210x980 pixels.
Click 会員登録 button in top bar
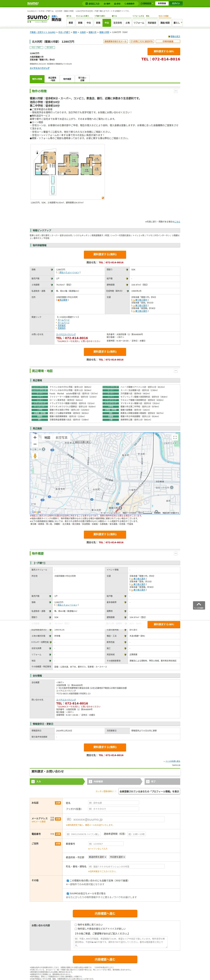click(x=162, y=3)
